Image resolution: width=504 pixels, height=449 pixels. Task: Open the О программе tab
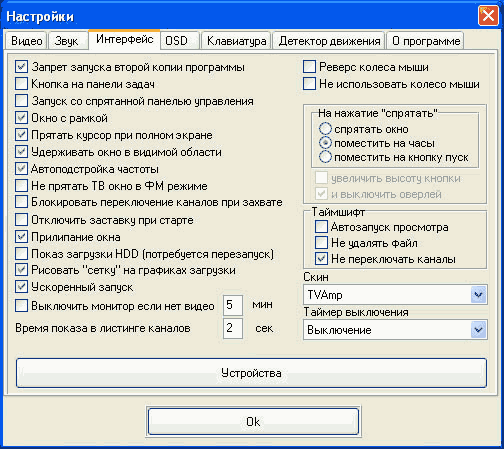(426, 41)
